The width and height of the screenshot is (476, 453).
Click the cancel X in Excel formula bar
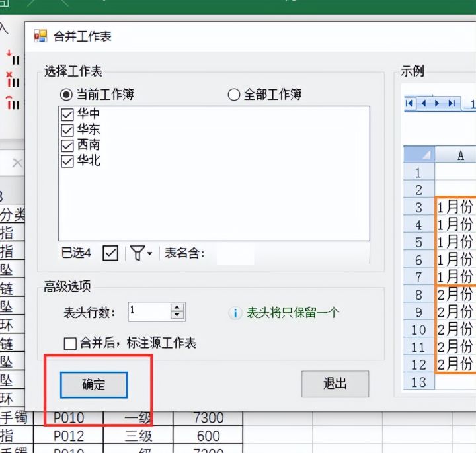[17, 163]
